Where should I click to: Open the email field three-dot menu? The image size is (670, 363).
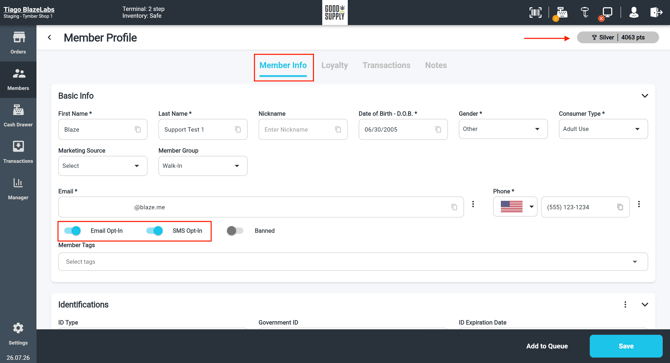click(x=473, y=204)
